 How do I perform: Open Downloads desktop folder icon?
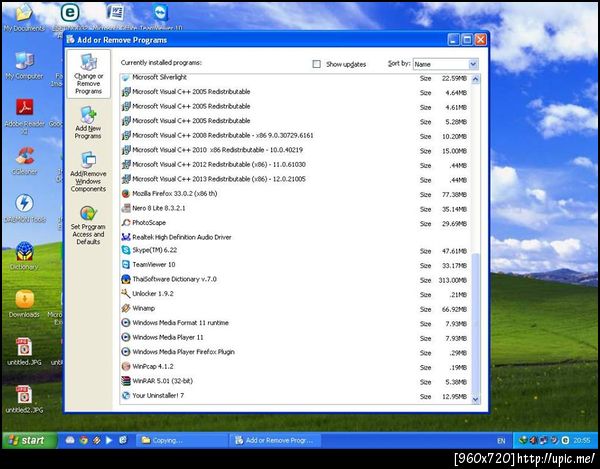[24, 304]
